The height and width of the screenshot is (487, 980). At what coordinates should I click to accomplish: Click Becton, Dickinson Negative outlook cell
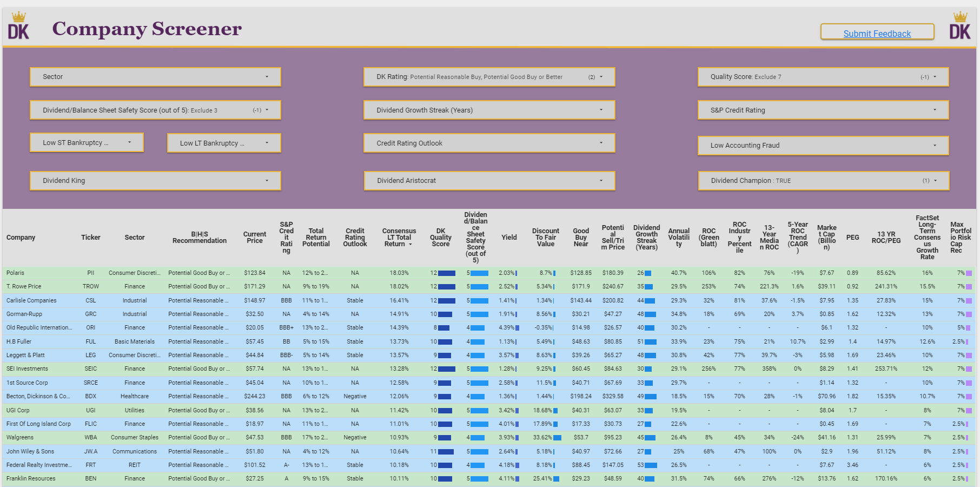click(355, 397)
